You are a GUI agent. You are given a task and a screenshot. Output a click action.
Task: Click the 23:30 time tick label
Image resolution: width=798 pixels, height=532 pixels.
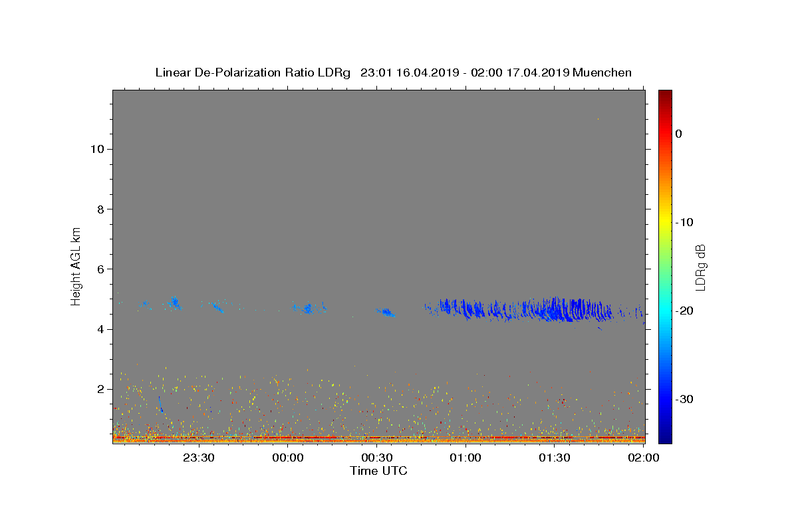click(x=199, y=458)
